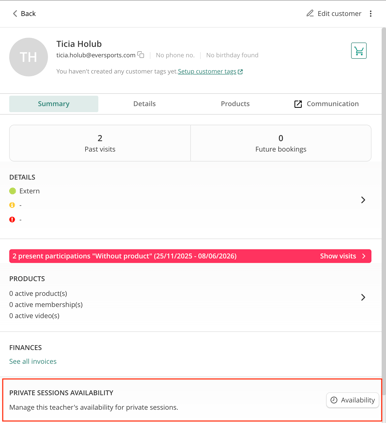Viewport: 386px width, 423px height.
Task: Show visits in the red banner
Action: [x=342, y=256]
